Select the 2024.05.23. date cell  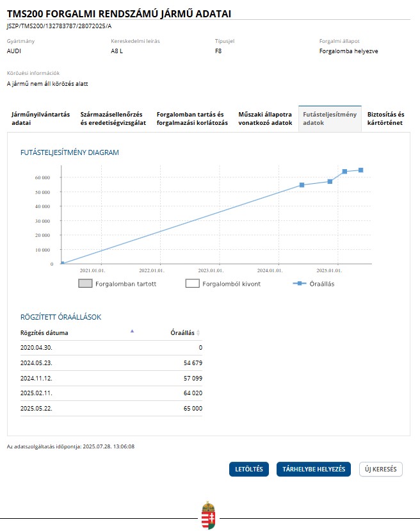click(x=36, y=363)
